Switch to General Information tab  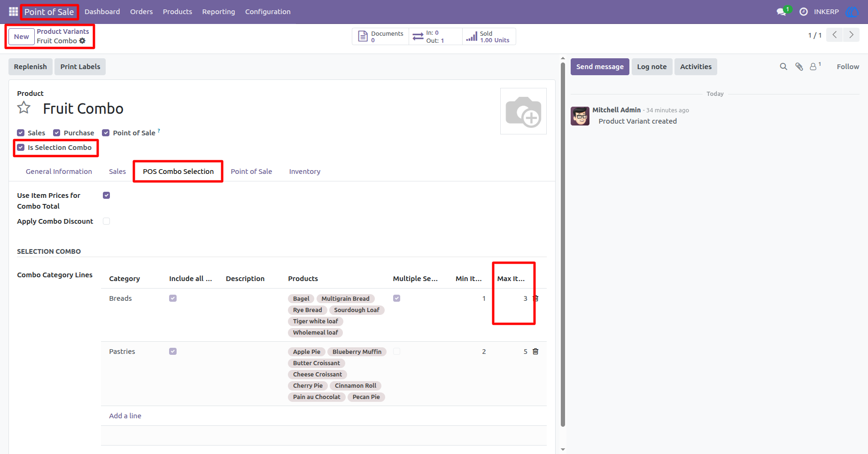click(x=59, y=172)
